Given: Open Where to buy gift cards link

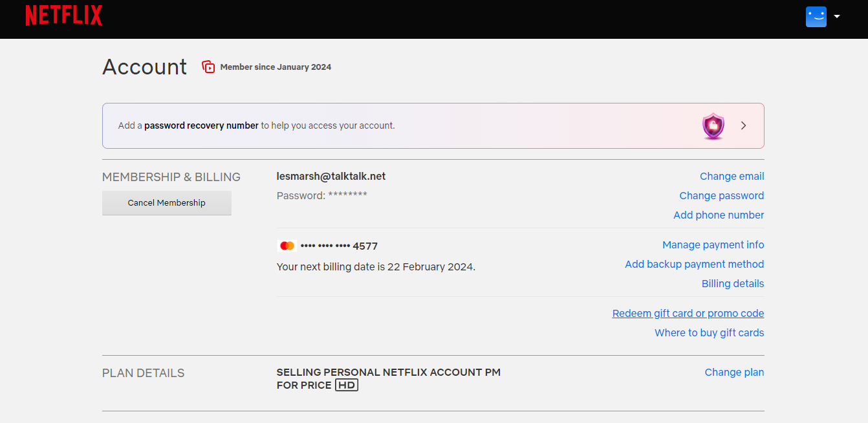Looking at the screenshot, I should tap(710, 332).
